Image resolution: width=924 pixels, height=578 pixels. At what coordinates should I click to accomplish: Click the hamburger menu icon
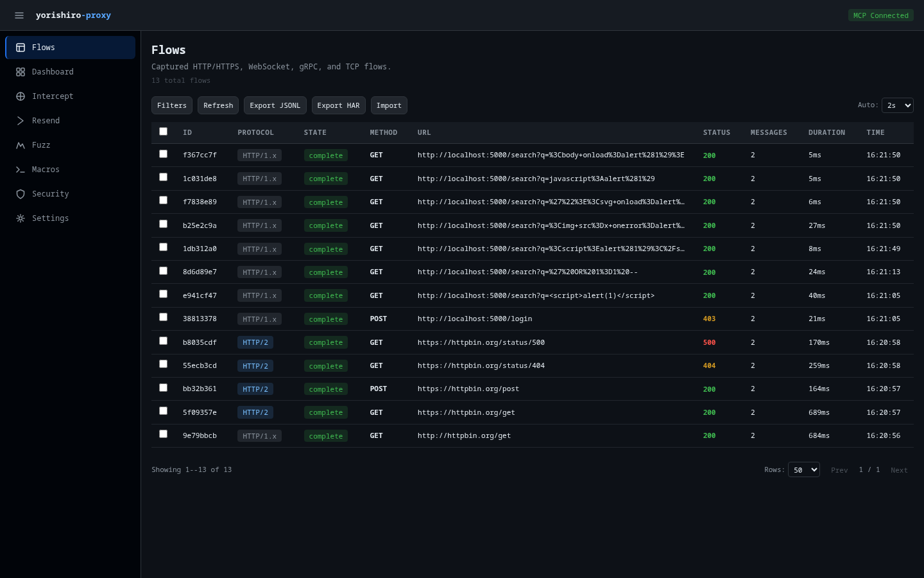point(19,15)
